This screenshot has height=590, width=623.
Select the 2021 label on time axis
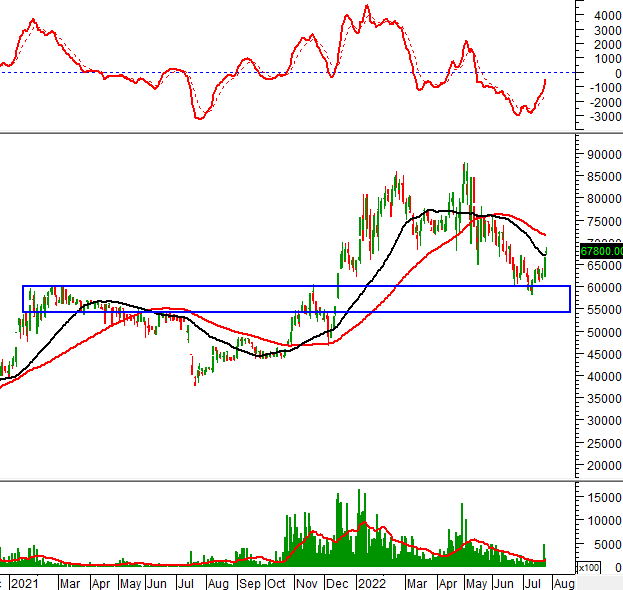(25, 584)
